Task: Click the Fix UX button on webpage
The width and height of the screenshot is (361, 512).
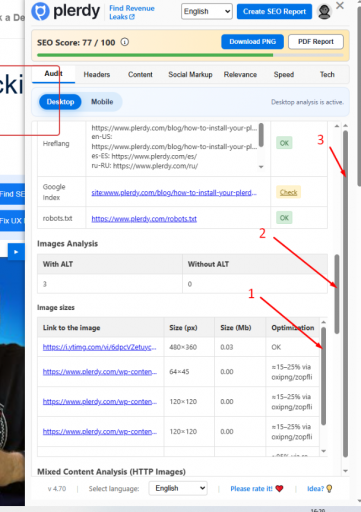Action: 12,220
